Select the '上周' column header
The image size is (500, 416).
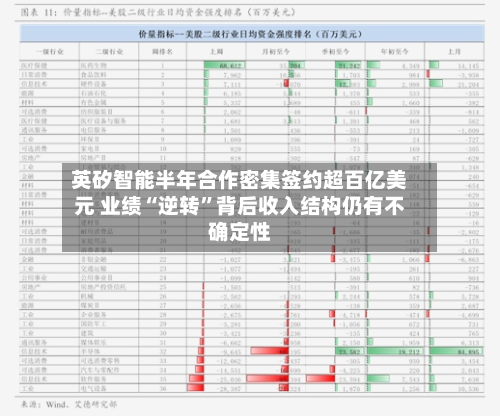216,52
